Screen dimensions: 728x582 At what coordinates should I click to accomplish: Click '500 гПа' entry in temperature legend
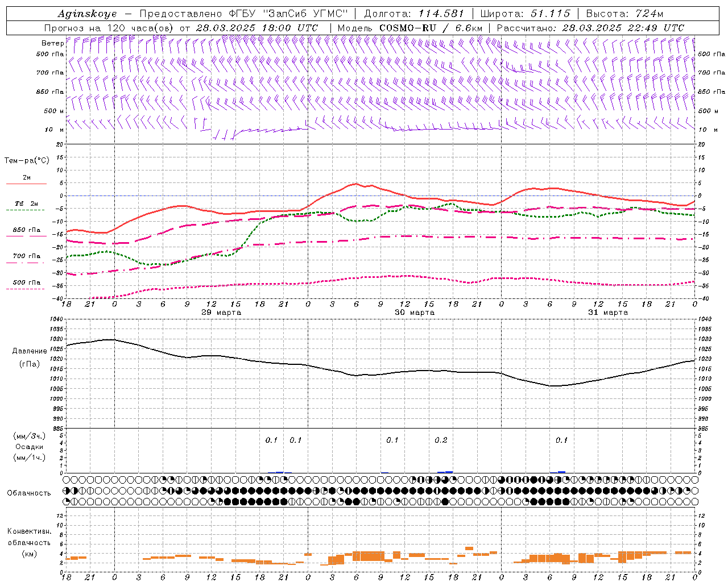tap(27, 282)
